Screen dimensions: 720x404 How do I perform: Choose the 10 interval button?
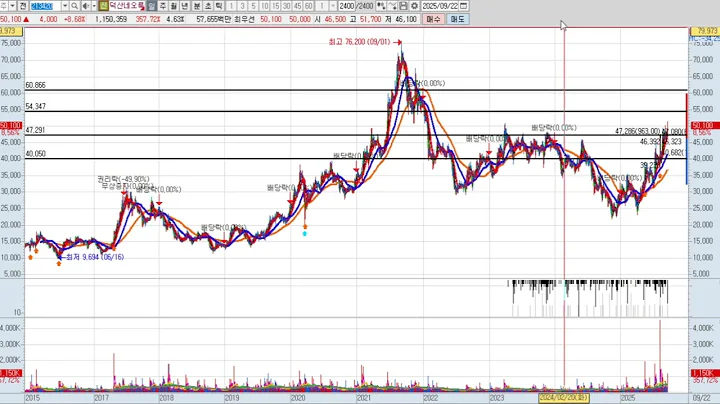(264, 6)
